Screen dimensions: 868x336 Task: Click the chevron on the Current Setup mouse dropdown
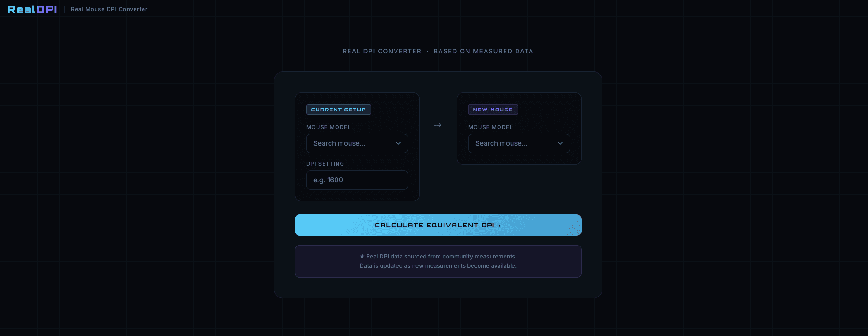point(398,143)
